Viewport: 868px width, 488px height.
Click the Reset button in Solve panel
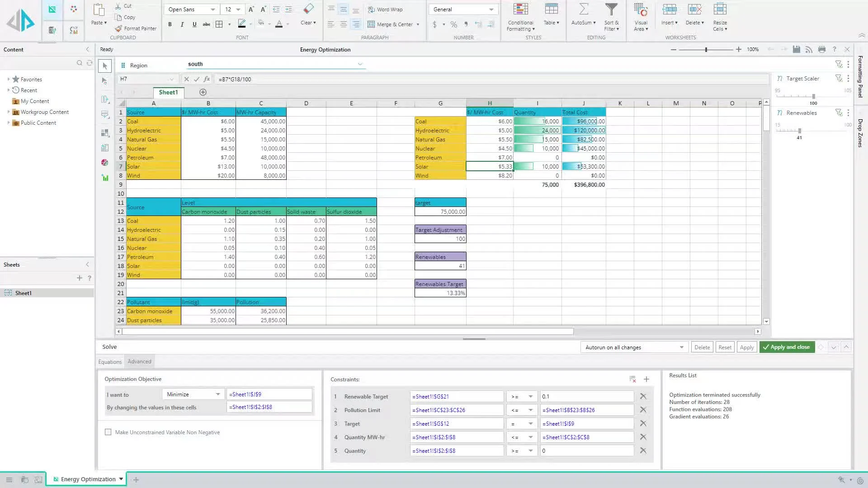point(725,347)
